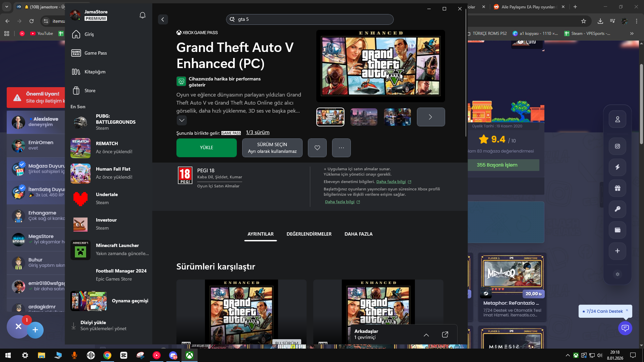Switch to Chrome on the taskbar
Viewport: 644px width, 362px height.
107,355
